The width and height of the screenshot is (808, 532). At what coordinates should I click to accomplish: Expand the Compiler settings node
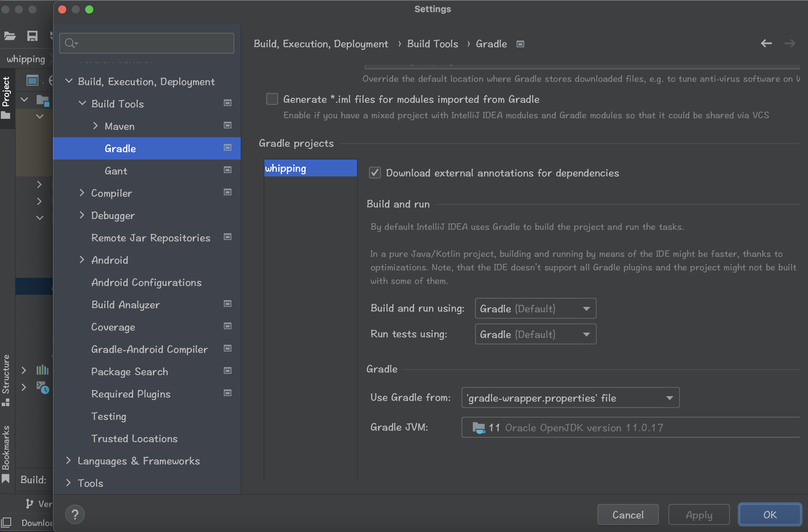click(x=82, y=193)
